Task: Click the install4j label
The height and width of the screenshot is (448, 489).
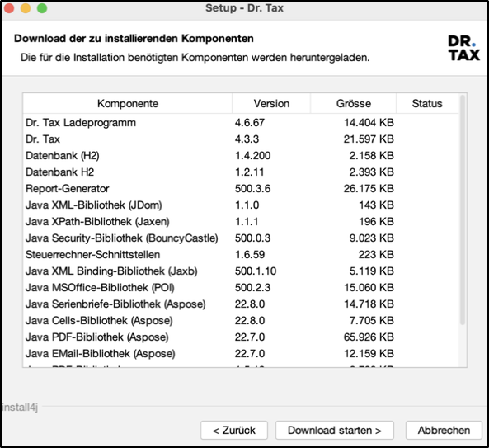Action: click(x=20, y=408)
